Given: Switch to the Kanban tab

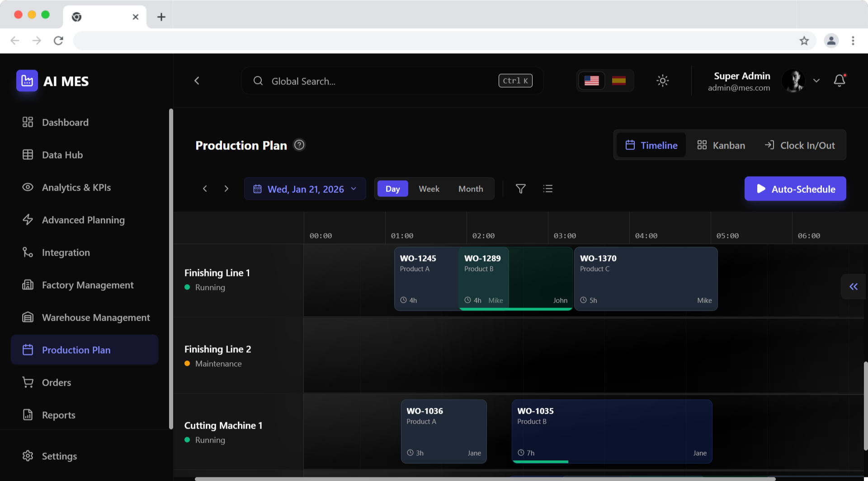Looking at the screenshot, I should 721,145.
